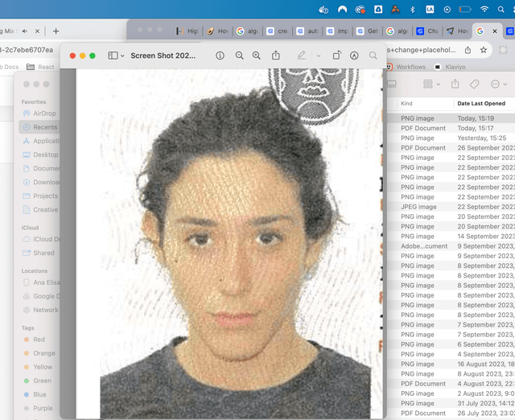Open the Preview share button
Viewport: 515px width, 420px height.
[x=275, y=56]
